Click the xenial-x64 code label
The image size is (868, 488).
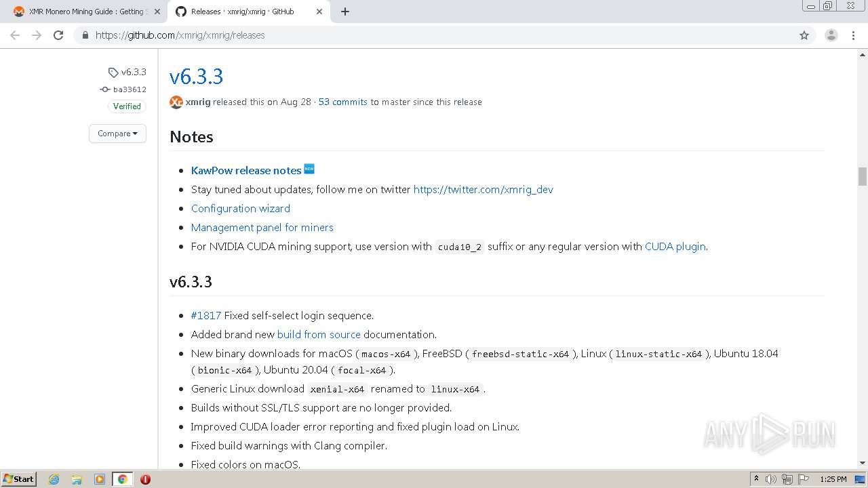337,389
